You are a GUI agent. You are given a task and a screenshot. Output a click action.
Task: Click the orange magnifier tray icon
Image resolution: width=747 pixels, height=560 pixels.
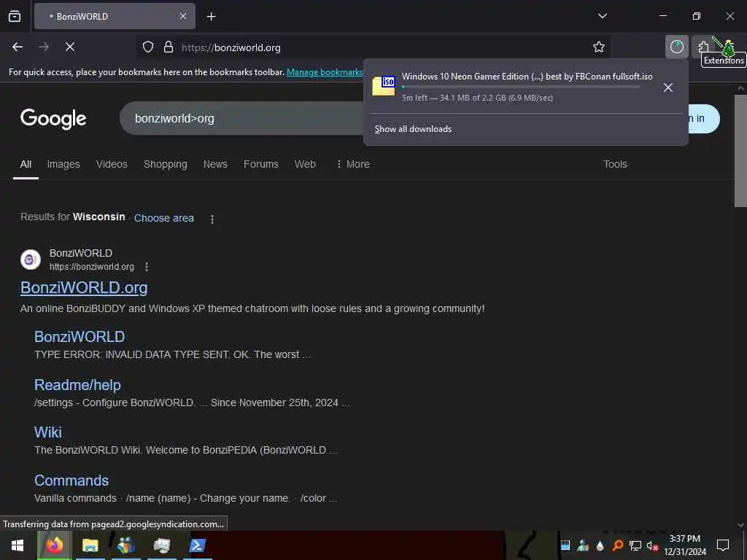pos(618,545)
